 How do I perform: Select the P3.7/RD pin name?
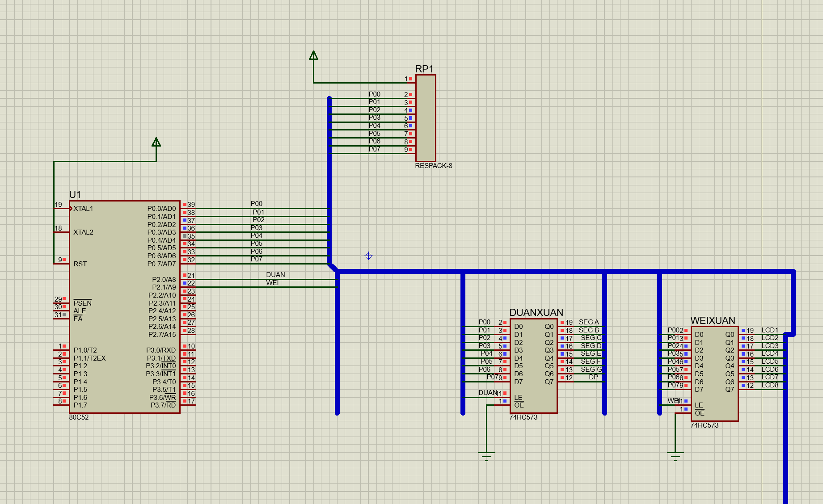[x=163, y=405]
